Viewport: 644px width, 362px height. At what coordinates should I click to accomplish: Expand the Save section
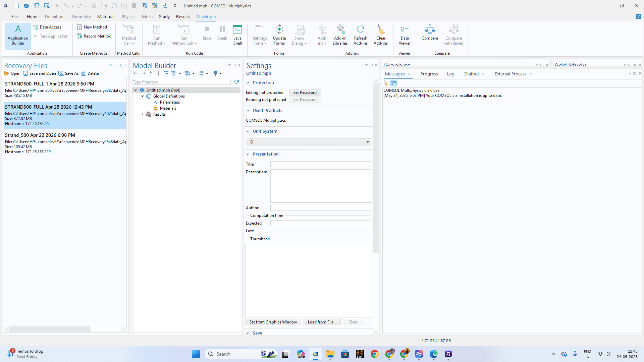coord(248,333)
